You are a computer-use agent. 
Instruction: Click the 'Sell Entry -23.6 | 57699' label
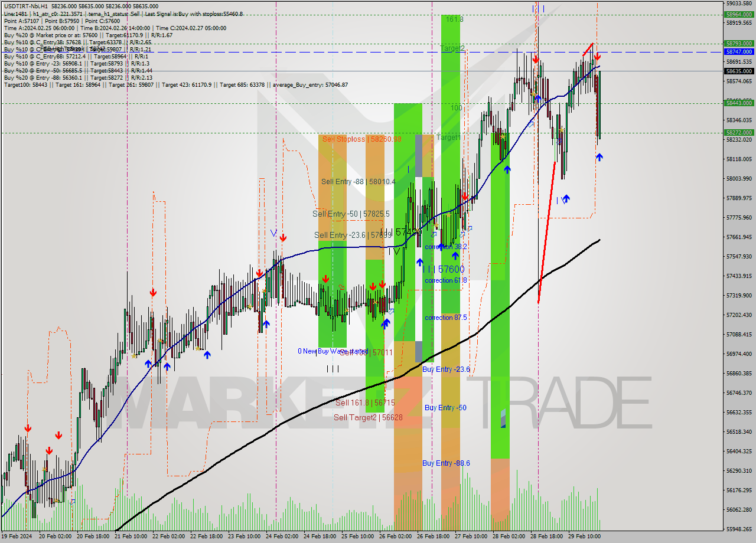353,235
